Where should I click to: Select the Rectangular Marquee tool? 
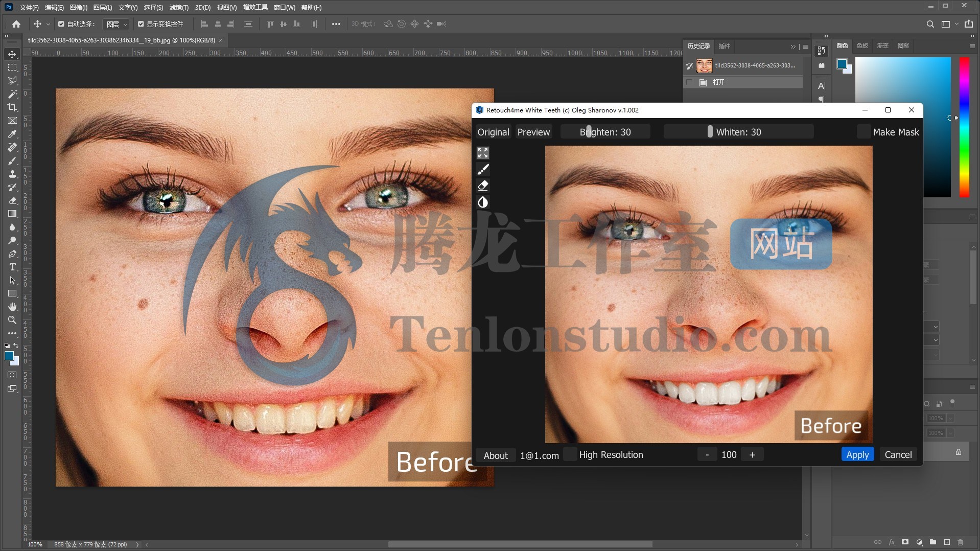pyautogui.click(x=12, y=67)
